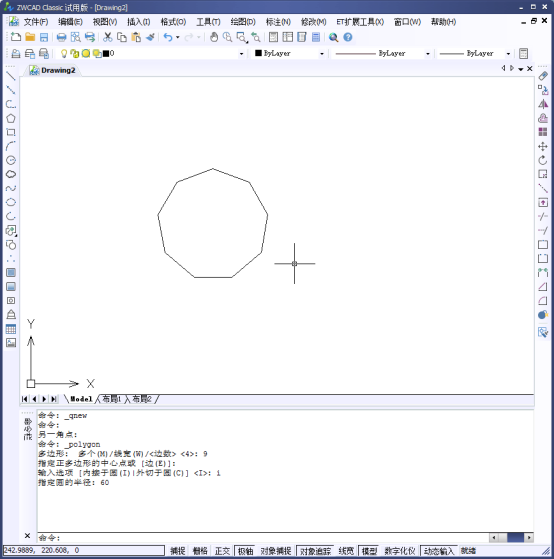
Task: Click the 对象捕捉 object snap button
Action: 276,551
